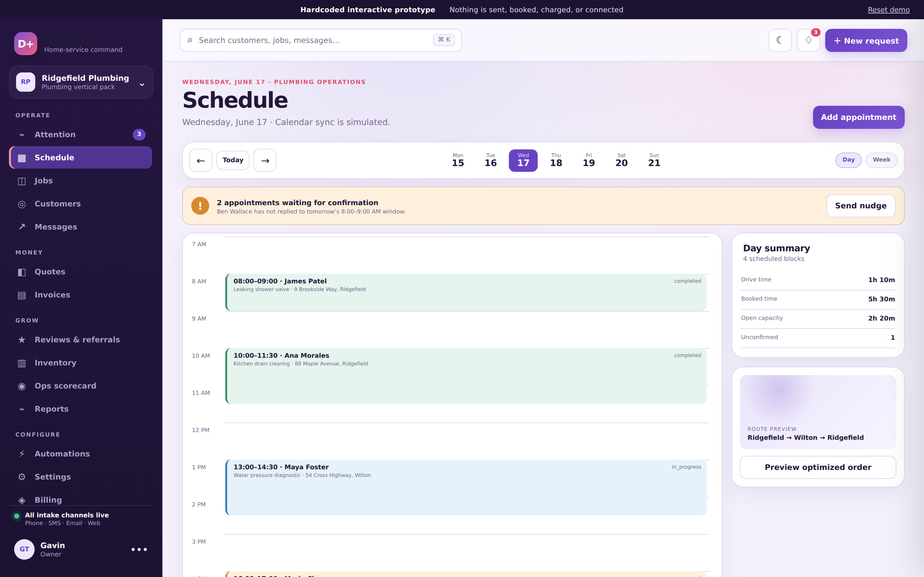Select Day view toggle
924x577 pixels.
click(x=848, y=160)
